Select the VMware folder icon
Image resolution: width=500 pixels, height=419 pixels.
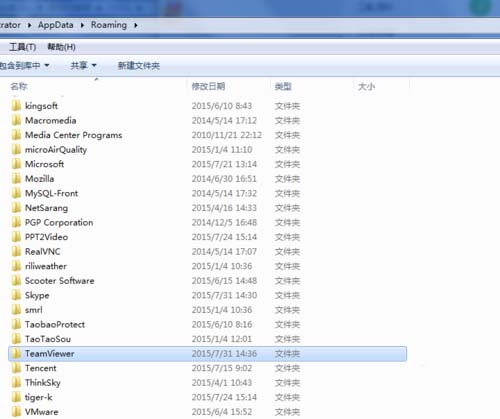click(16, 412)
